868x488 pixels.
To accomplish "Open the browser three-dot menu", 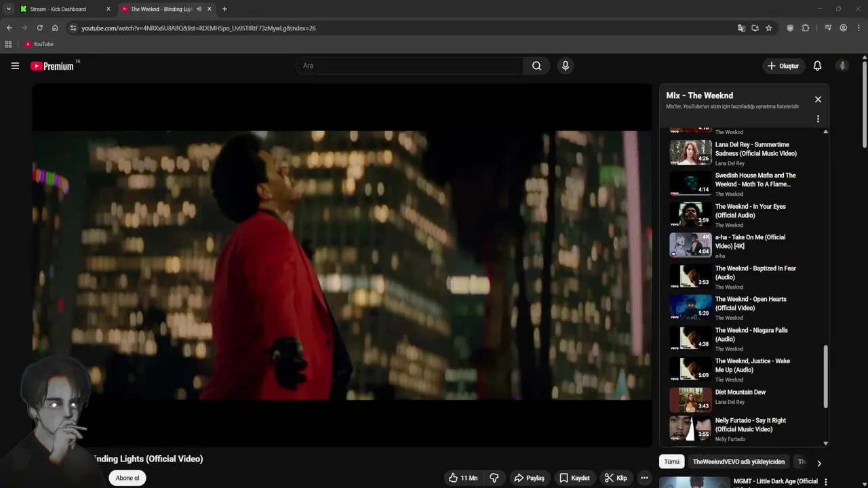I will pyautogui.click(x=859, y=28).
